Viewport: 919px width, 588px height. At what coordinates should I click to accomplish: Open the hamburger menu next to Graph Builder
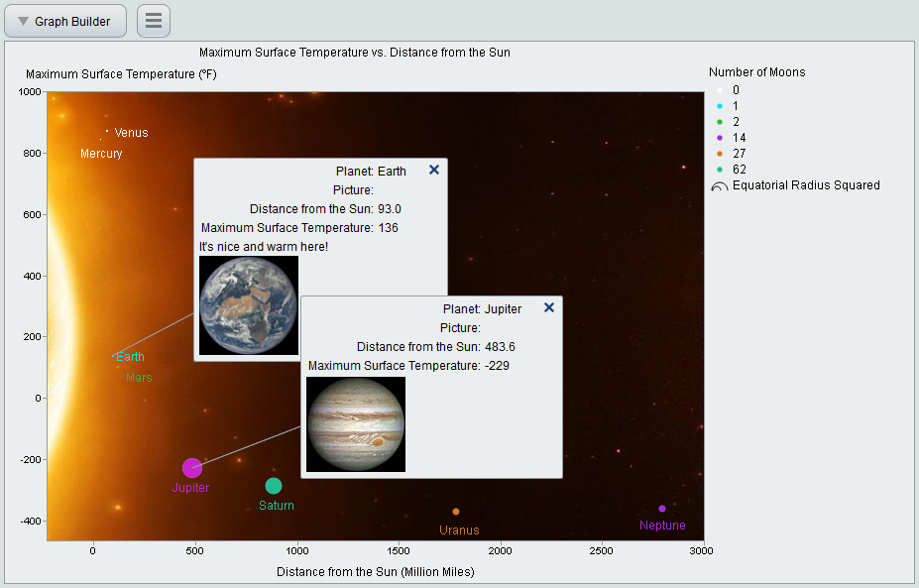[x=154, y=21]
